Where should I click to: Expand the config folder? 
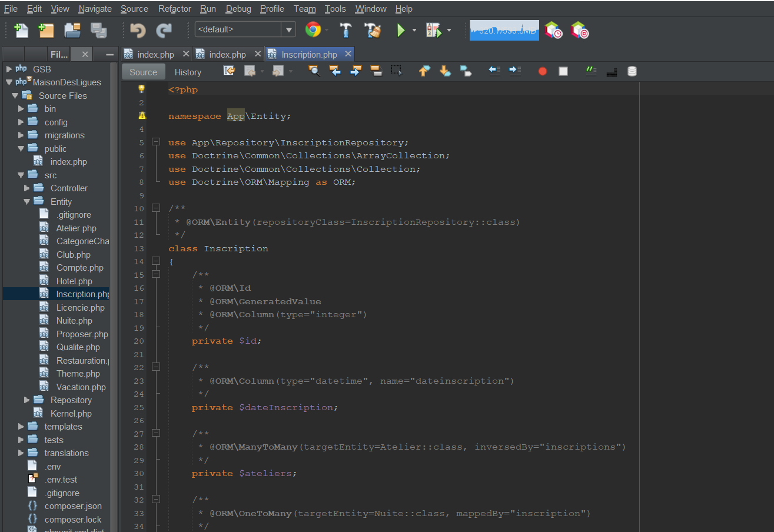click(x=21, y=122)
